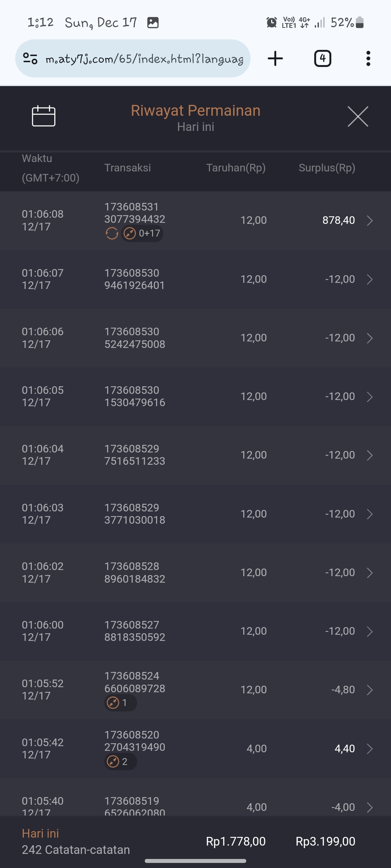Screen dimensions: 391x868
Task: Expand the -4,80 surplus row chevron
Action: [x=370, y=690]
